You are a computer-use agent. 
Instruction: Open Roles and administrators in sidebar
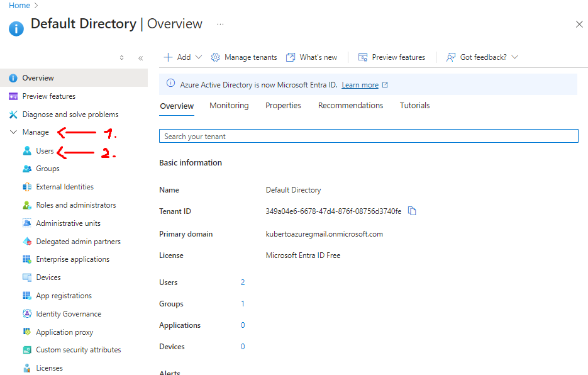(x=76, y=205)
